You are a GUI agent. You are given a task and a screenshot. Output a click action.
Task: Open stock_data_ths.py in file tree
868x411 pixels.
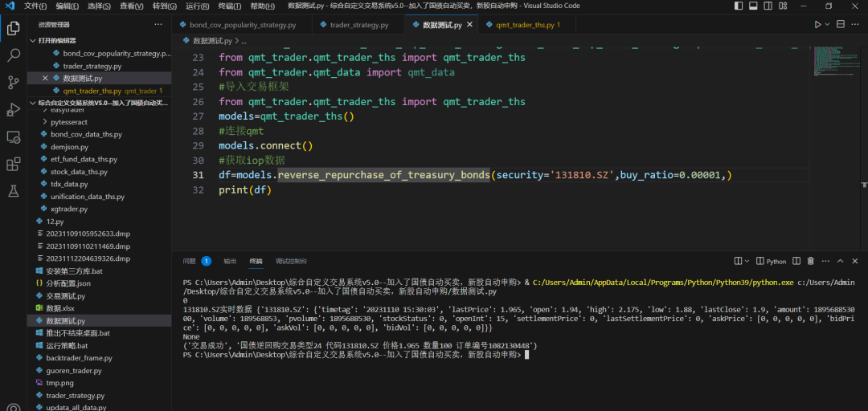click(79, 172)
